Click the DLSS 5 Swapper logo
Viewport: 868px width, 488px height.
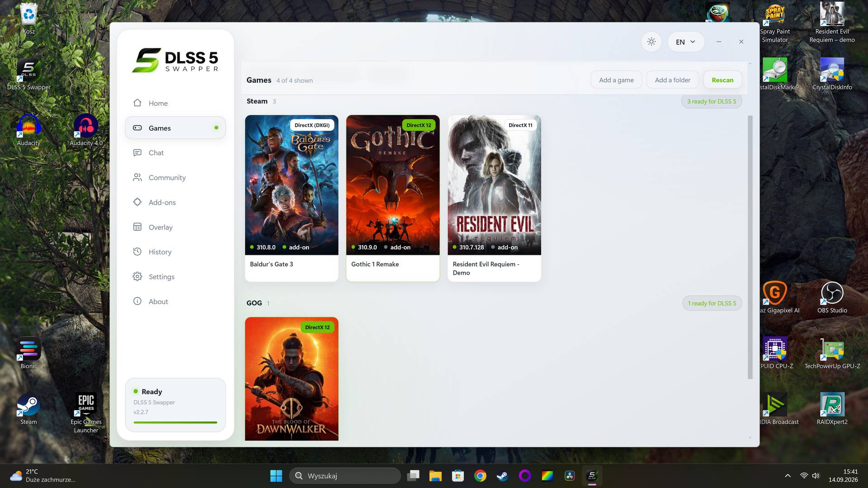pyautogui.click(x=175, y=60)
